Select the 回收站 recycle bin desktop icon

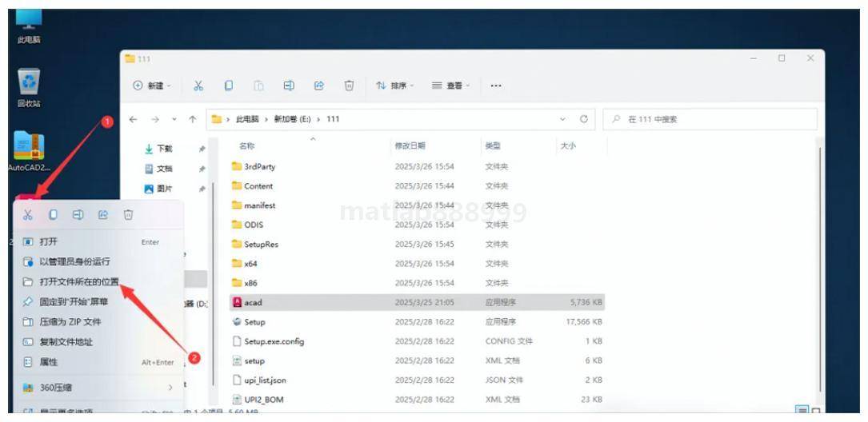[29, 89]
